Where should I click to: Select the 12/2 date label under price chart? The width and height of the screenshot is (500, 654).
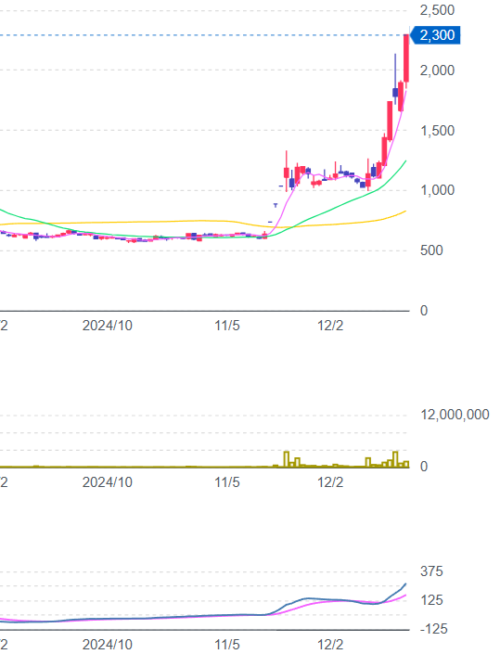pos(330,325)
